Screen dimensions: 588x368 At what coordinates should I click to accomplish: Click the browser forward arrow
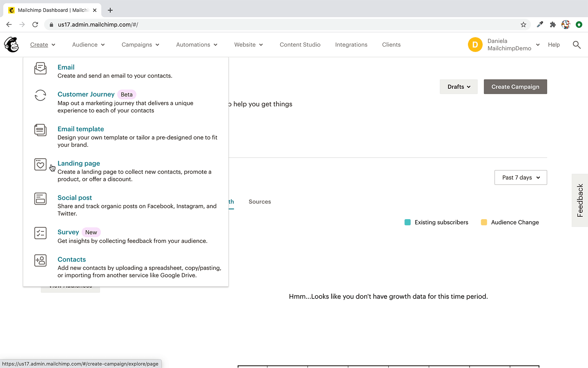22,25
